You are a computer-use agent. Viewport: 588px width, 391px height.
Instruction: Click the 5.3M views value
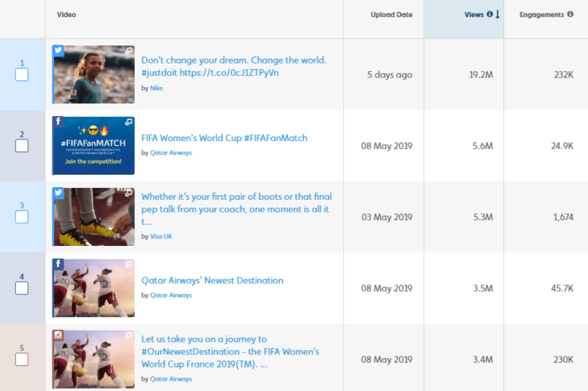pos(483,217)
